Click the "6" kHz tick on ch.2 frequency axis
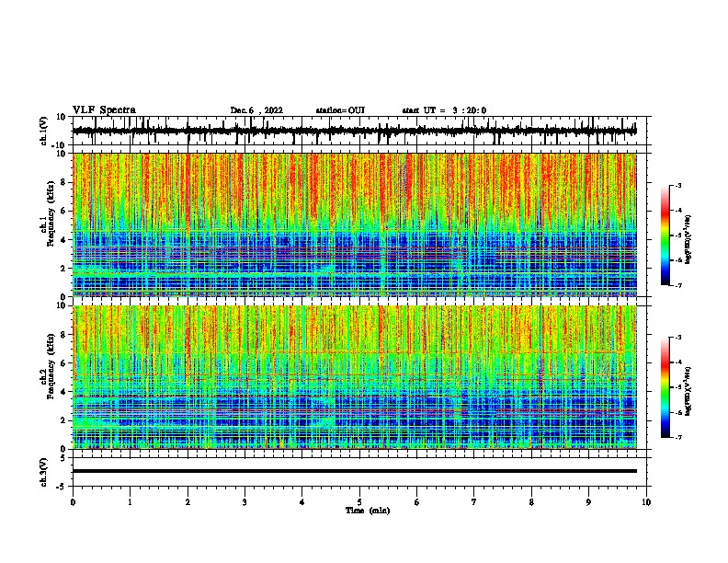This screenshot has height=563, width=728. coord(64,363)
